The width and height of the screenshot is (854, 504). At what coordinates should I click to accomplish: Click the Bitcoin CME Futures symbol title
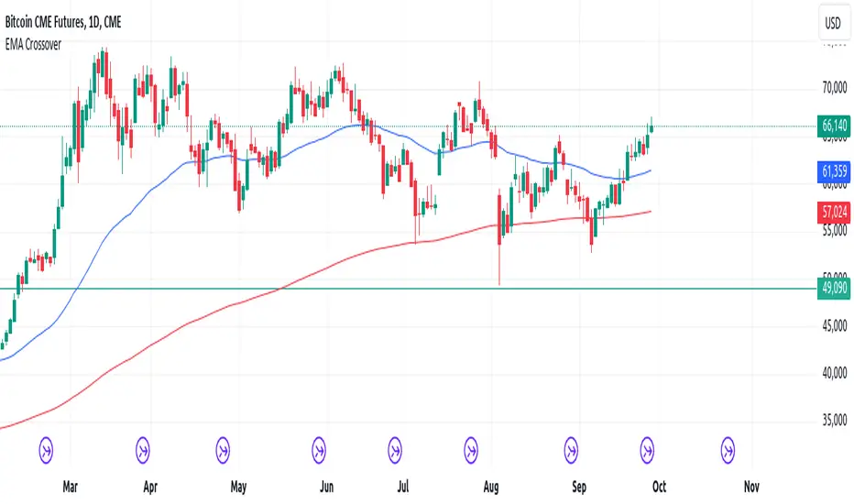[63, 22]
